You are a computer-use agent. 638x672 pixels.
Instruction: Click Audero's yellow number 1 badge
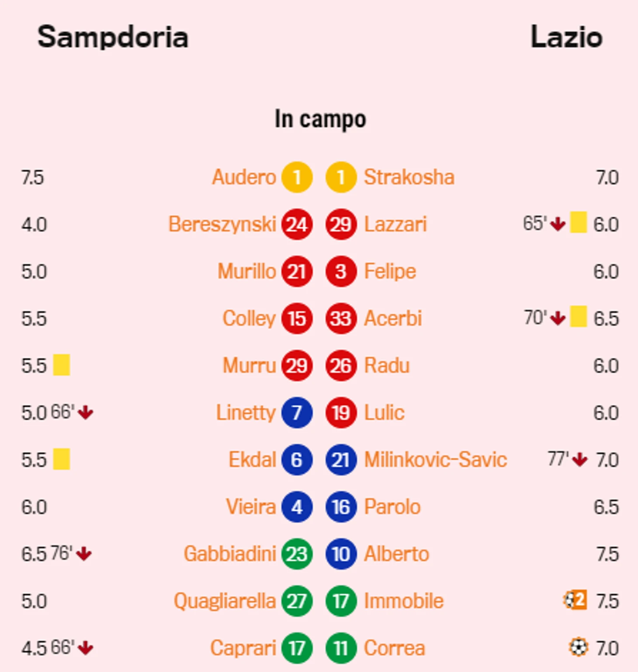pyautogui.click(x=297, y=177)
